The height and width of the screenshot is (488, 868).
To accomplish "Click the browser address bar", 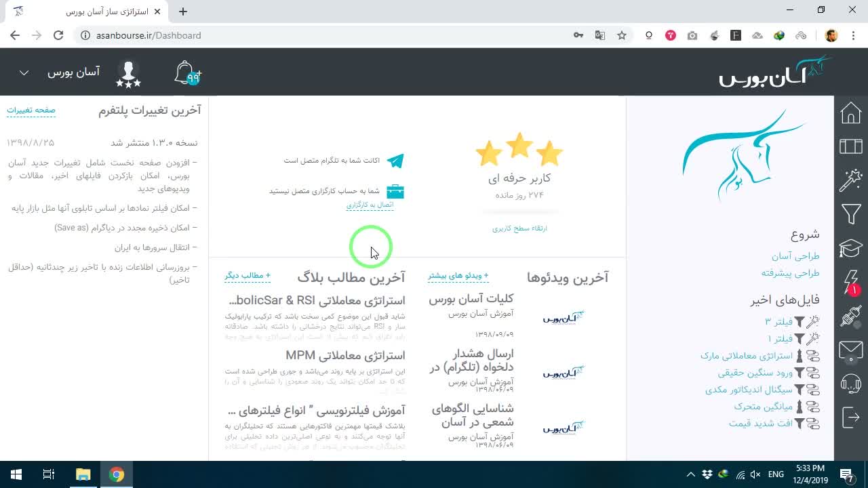I will click(325, 35).
